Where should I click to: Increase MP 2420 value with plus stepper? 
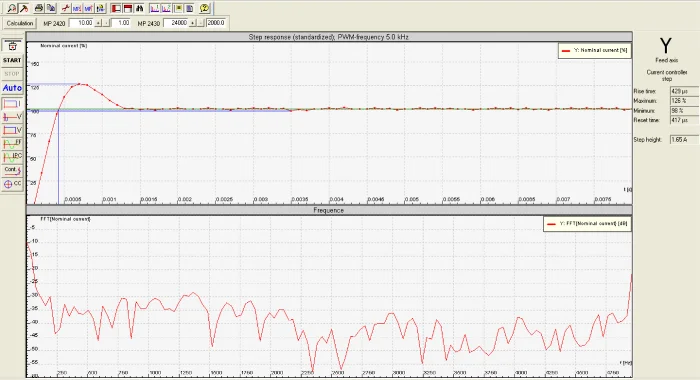[x=99, y=23]
